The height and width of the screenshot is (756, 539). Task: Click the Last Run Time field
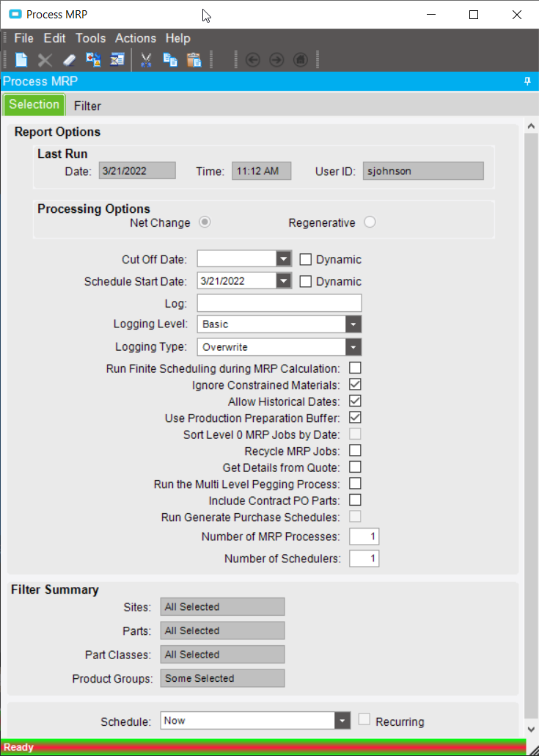coord(262,171)
